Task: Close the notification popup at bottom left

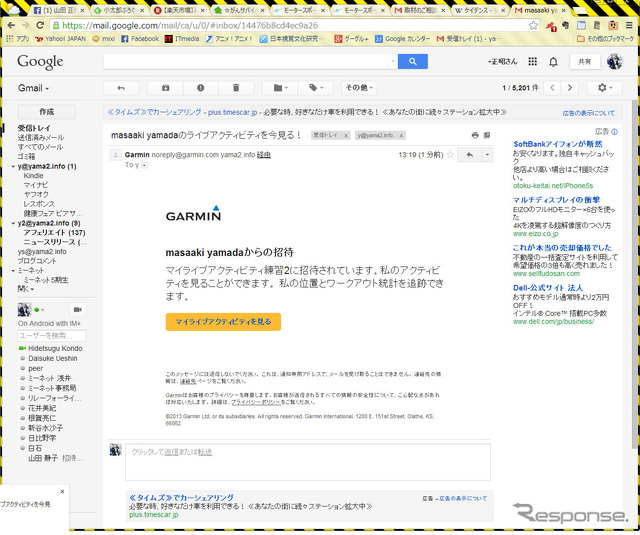Action: (x=62, y=492)
